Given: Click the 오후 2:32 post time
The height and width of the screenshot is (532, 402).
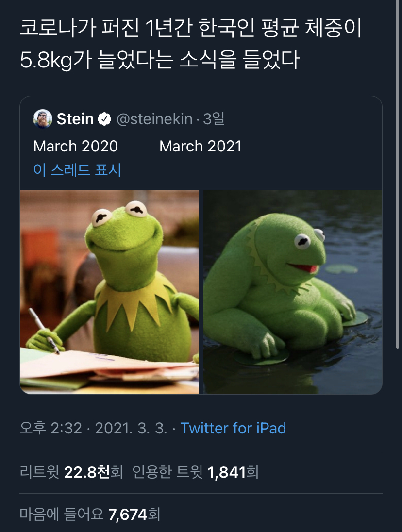Looking at the screenshot, I should pyautogui.click(x=51, y=428).
